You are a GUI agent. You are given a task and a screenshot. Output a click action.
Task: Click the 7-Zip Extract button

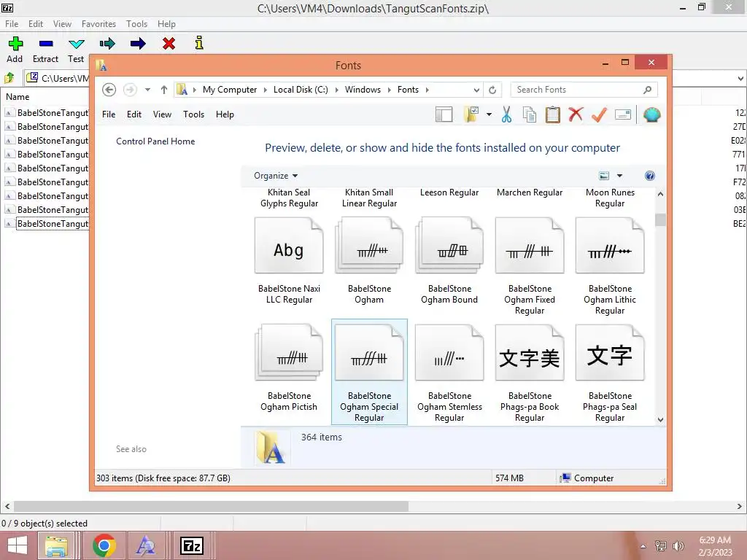[x=46, y=50]
